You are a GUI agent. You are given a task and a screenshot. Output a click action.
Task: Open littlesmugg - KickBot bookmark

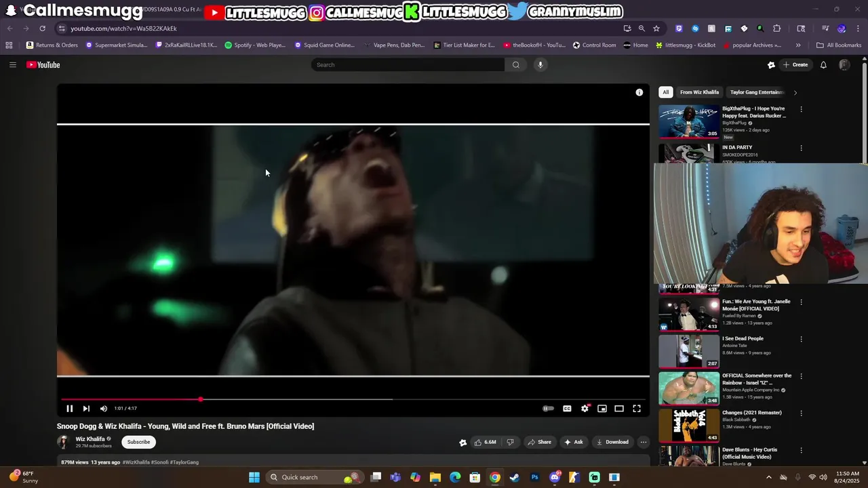(686, 45)
